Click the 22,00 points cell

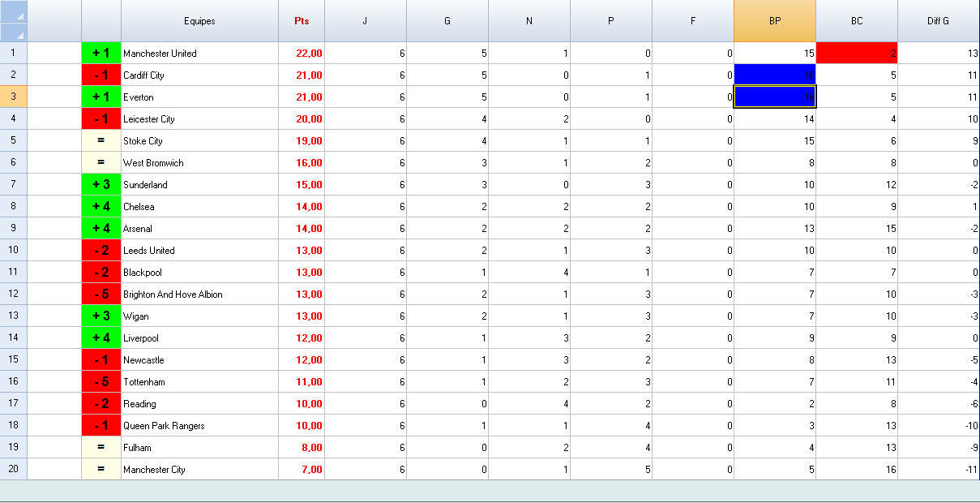302,53
